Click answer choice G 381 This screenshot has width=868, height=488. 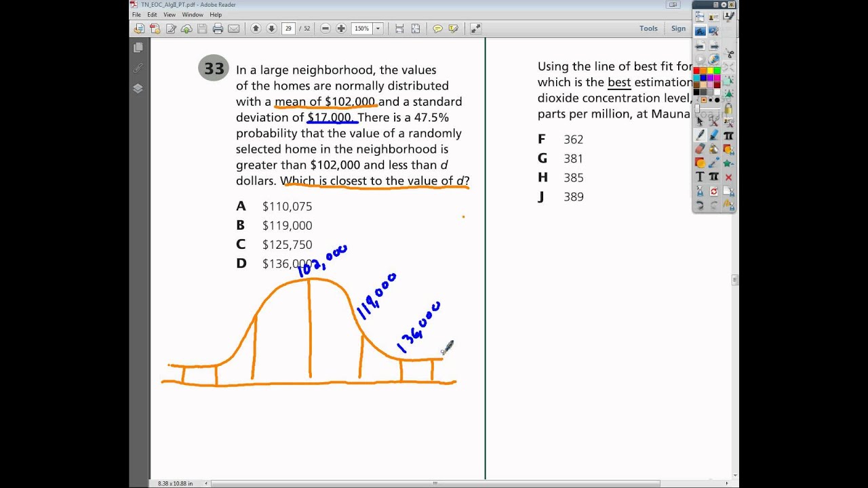point(561,158)
